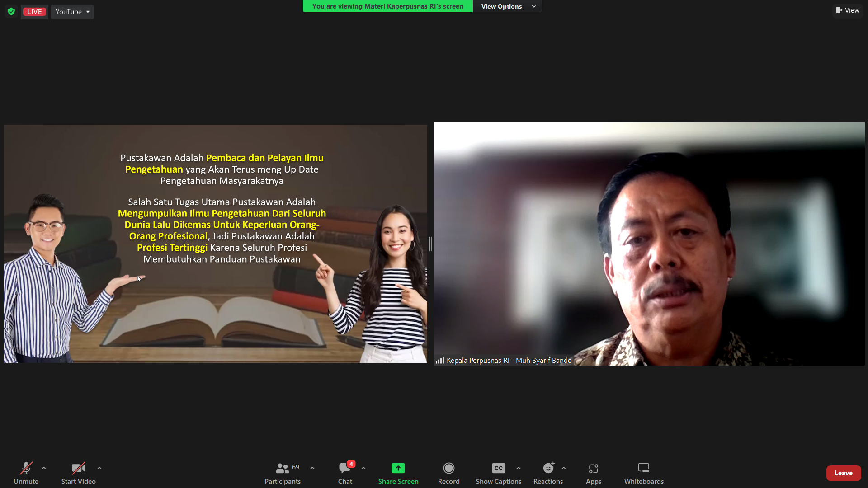Open the Apps icon in toolbar
The height and width of the screenshot is (488, 868).
click(x=594, y=468)
